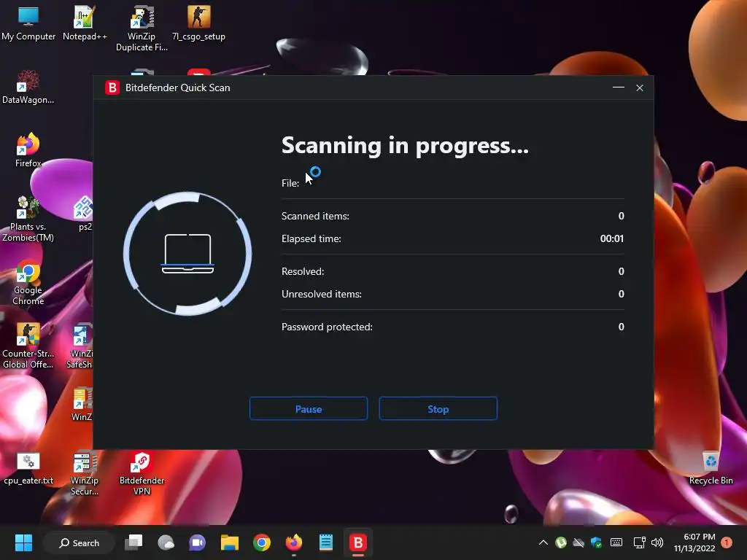This screenshot has height=560, width=747.
Task: Select the Bitdefender VPN desktop shortcut
Action: tap(142, 473)
